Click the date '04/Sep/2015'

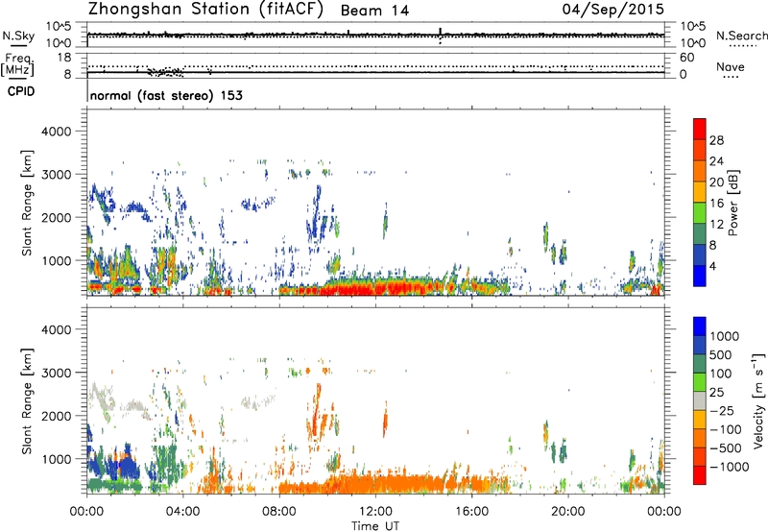click(613, 9)
